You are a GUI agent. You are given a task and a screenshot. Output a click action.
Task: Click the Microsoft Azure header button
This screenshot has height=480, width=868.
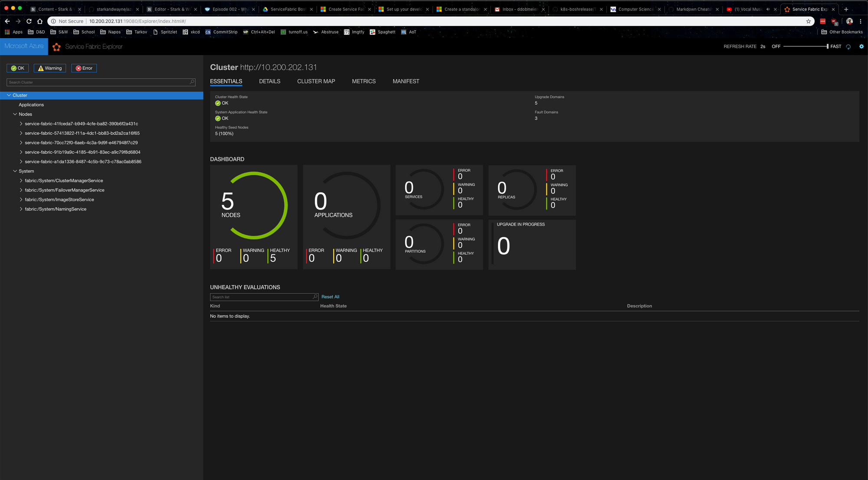pyautogui.click(x=24, y=46)
